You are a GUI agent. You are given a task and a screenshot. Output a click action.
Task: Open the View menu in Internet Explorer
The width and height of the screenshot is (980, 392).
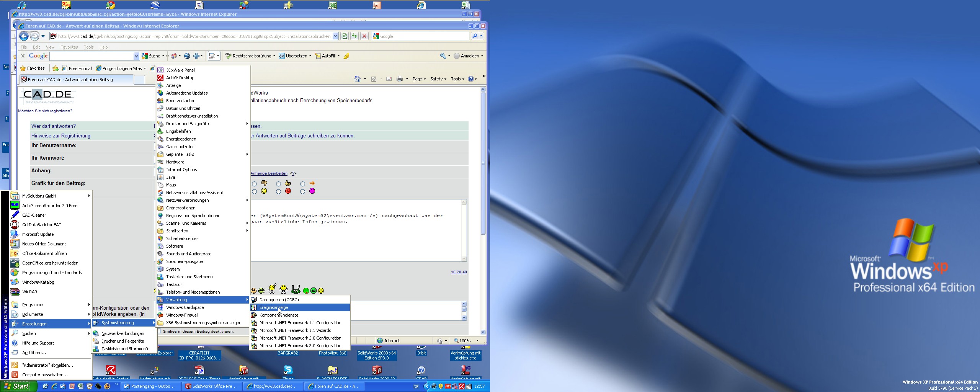[50, 47]
